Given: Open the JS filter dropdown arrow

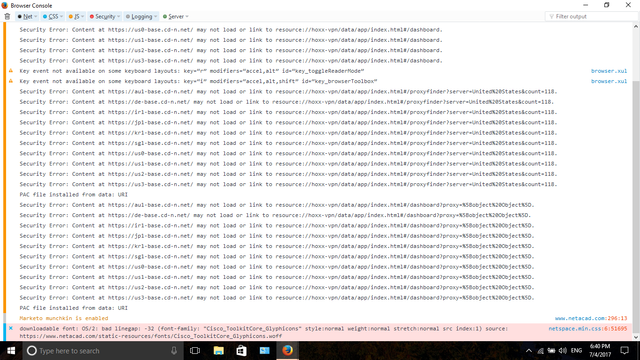Looking at the screenshot, I should 82,16.
